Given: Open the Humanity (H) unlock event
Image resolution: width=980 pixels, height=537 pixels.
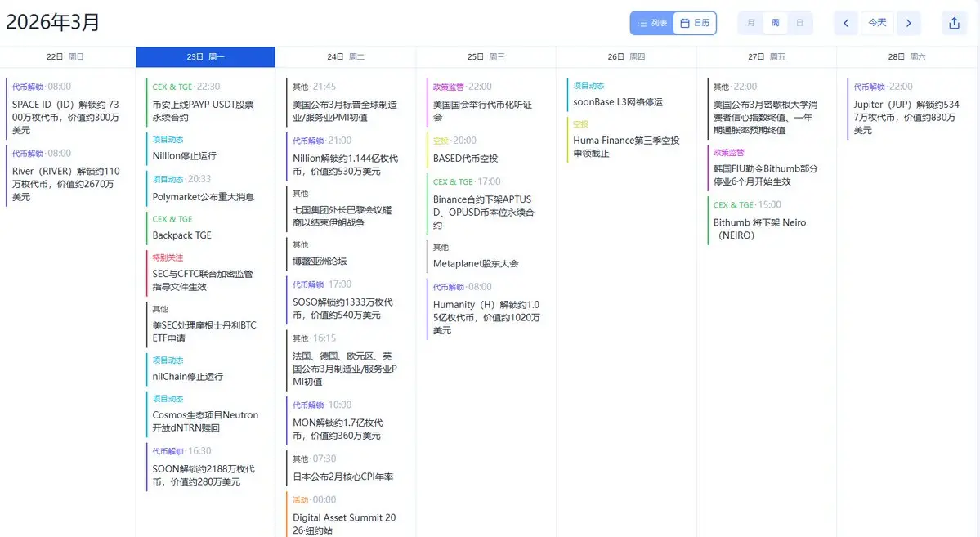Looking at the screenshot, I should (x=488, y=309).
